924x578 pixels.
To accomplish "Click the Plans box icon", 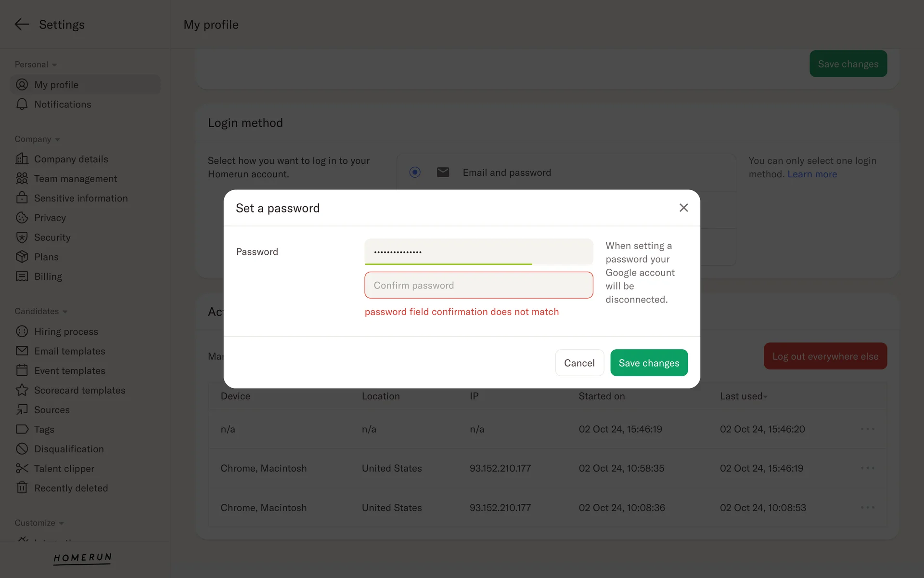I will click(22, 257).
